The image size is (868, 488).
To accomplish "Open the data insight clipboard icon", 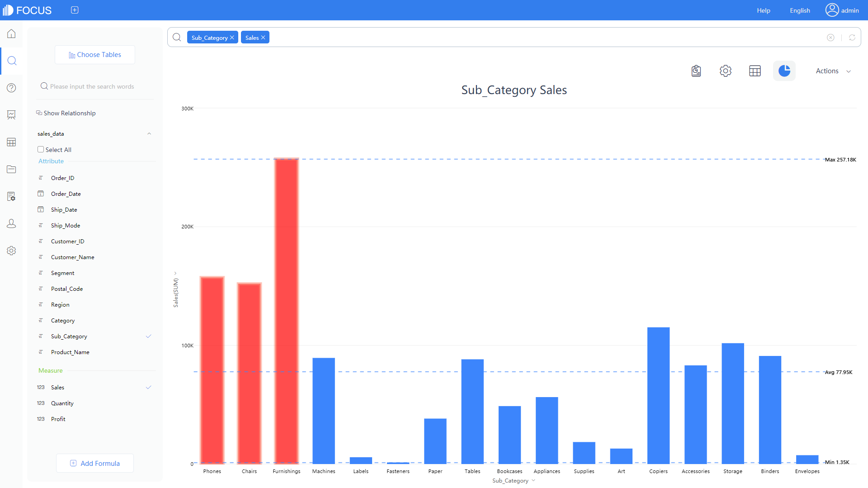I will pos(696,71).
